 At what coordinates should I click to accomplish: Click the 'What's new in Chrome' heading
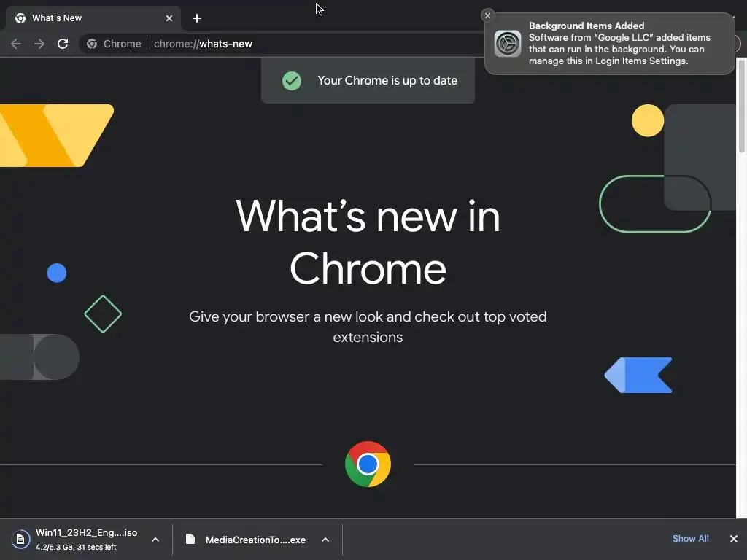[x=368, y=242]
